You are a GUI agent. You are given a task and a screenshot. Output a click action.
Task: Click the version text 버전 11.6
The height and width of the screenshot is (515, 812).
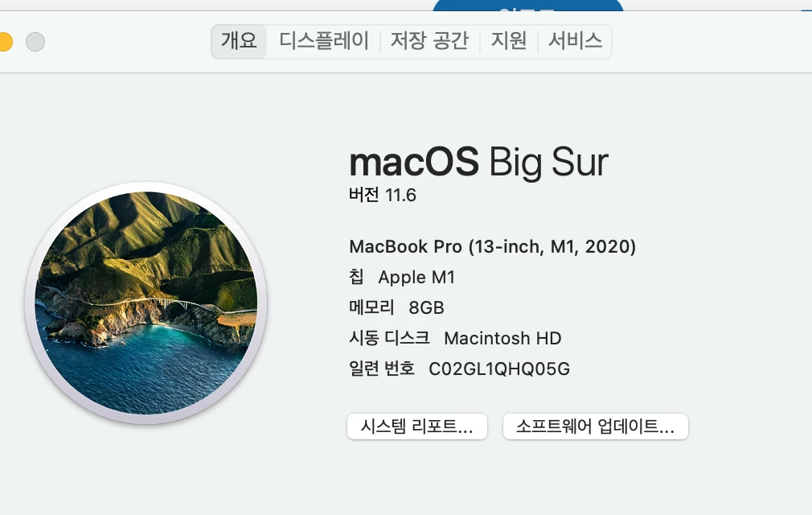(382, 195)
